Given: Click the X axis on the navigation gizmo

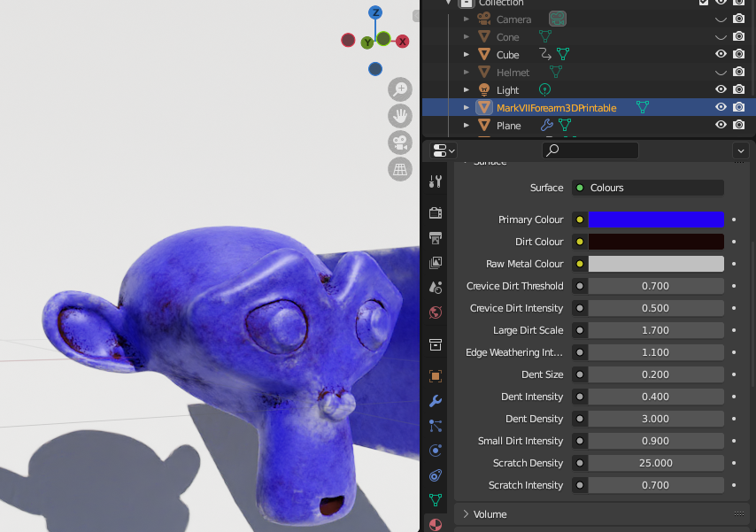Looking at the screenshot, I should tap(402, 42).
